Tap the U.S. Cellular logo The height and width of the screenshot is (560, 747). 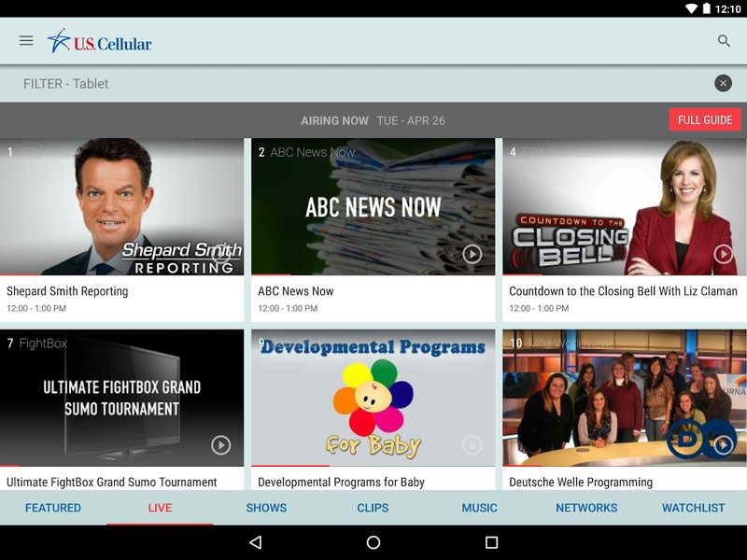tap(100, 41)
